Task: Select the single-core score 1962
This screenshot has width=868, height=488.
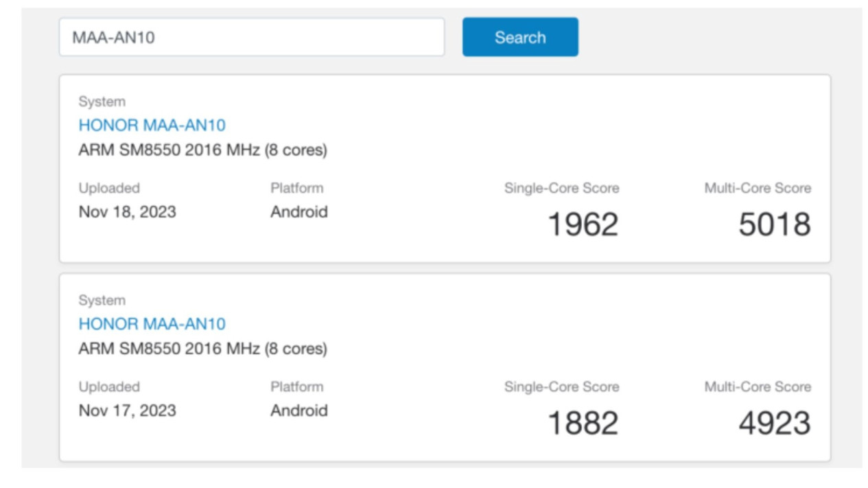Action: 583,224
